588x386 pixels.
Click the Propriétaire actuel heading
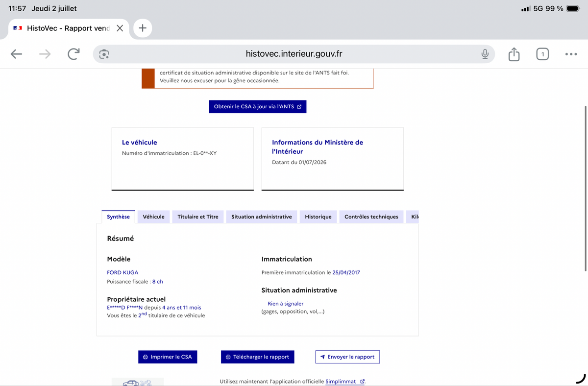click(x=136, y=299)
